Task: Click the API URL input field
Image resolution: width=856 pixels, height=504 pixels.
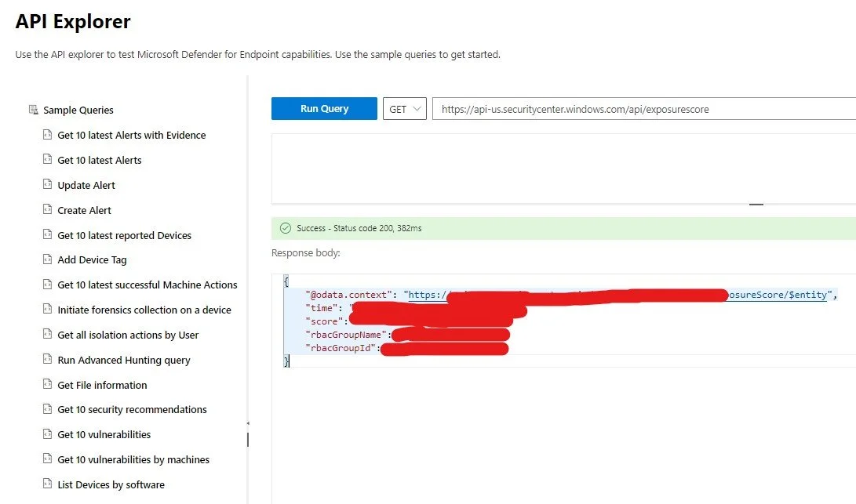Action: (x=644, y=108)
